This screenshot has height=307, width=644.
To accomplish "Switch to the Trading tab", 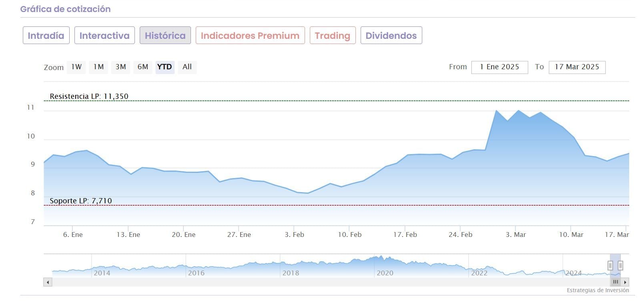I will click(333, 36).
